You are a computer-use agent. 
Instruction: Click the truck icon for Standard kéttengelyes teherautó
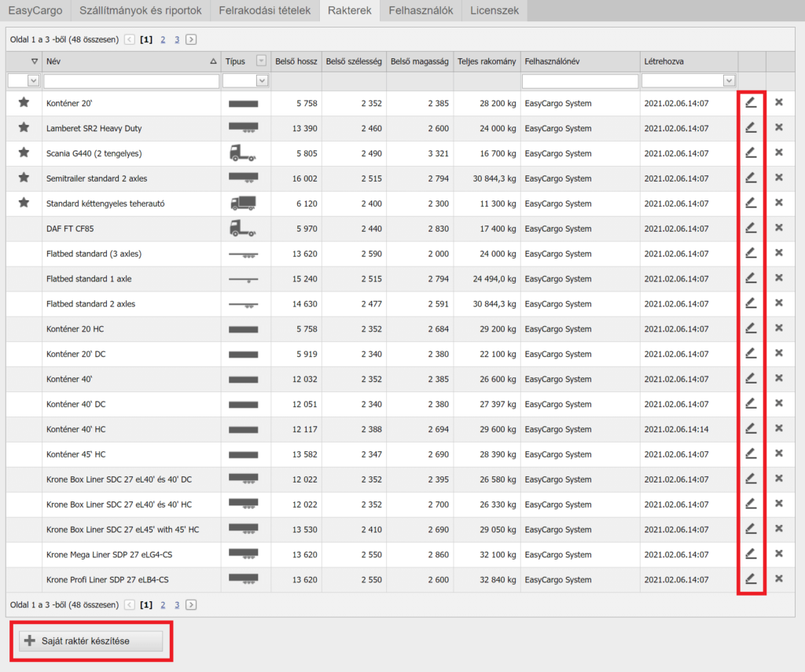243,204
